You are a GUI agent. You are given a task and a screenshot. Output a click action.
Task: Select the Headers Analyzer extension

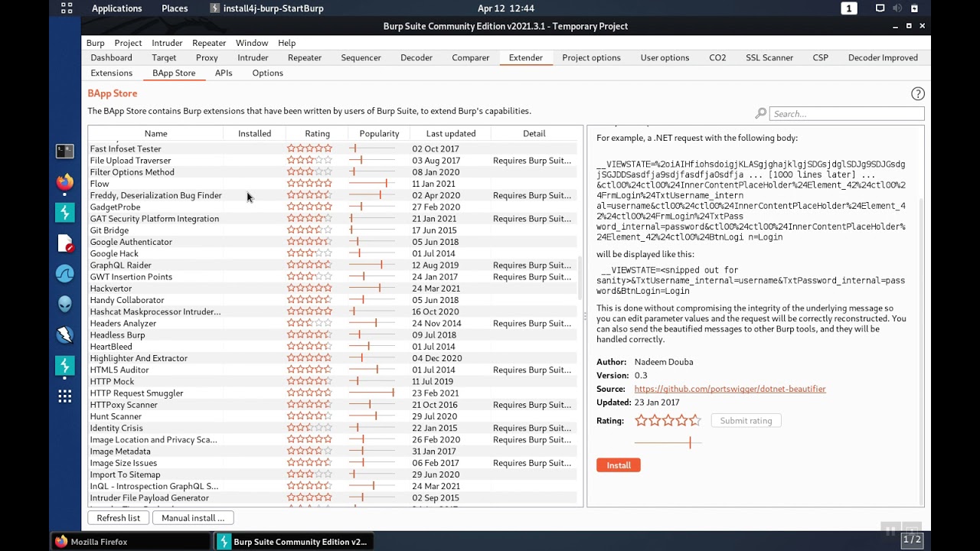pos(332,323)
